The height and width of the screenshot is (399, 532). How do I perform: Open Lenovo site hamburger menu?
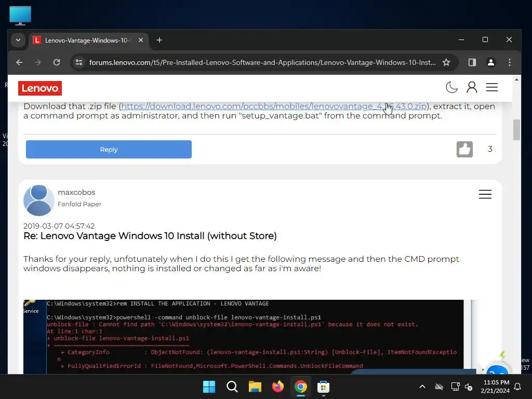[x=491, y=87]
